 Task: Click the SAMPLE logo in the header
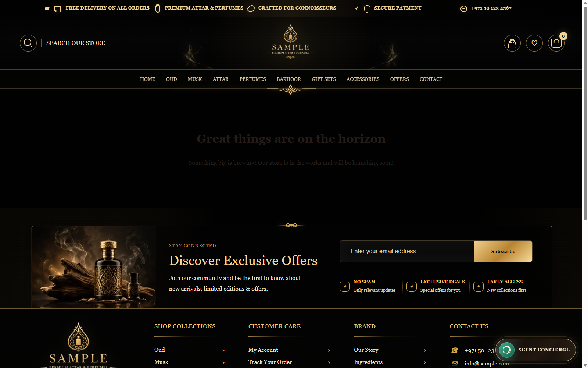coord(291,42)
